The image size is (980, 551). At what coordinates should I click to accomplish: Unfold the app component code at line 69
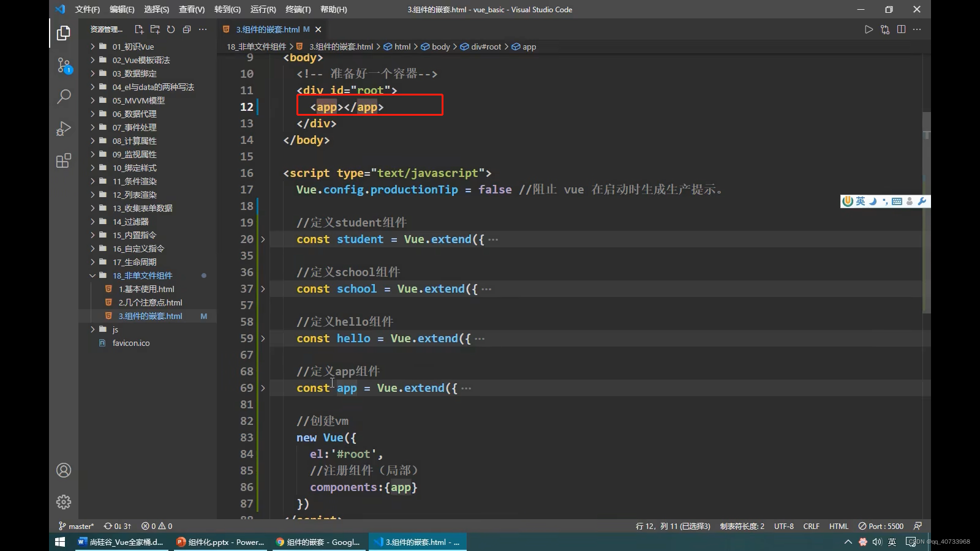pos(263,388)
